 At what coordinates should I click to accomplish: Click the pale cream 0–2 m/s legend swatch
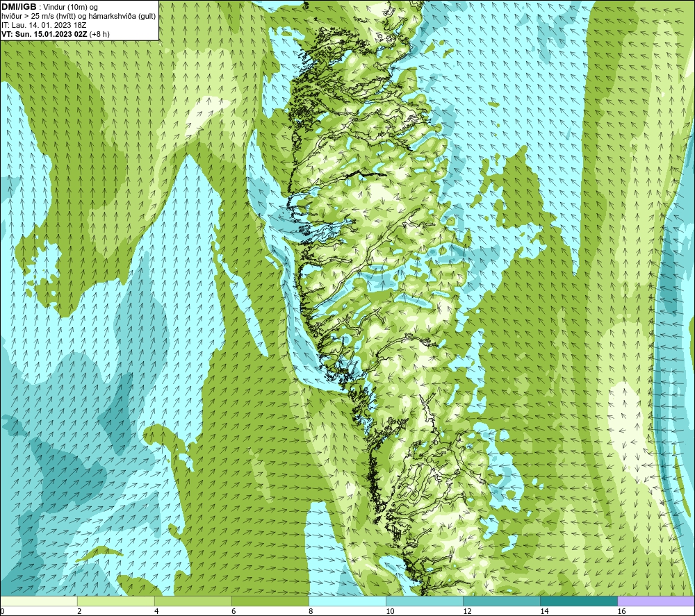pyautogui.click(x=39, y=601)
